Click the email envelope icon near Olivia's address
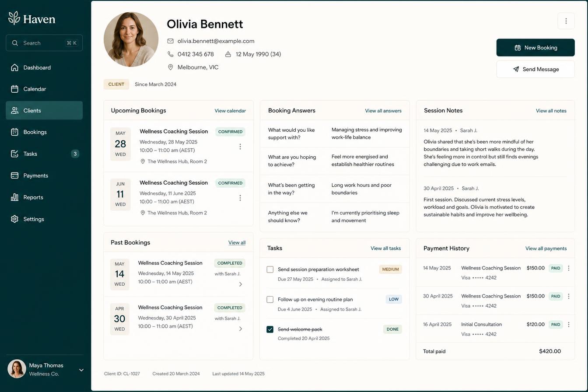588x392 pixels. pos(171,41)
